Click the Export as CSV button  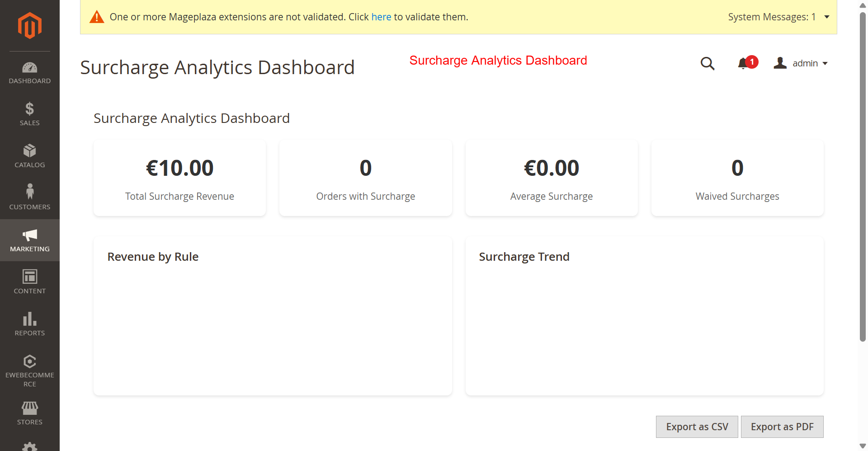pos(697,427)
